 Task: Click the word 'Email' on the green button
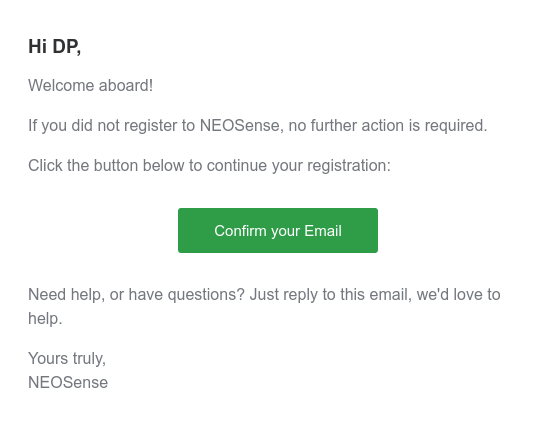point(323,231)
